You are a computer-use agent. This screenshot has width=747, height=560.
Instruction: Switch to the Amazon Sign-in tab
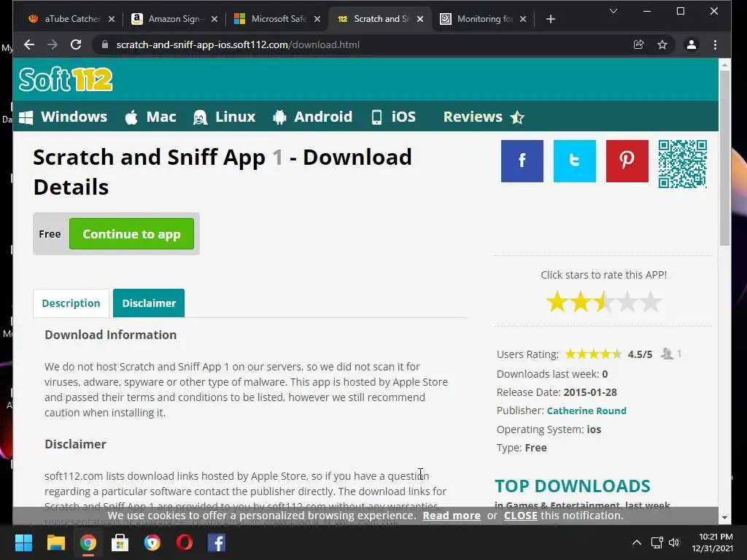(x=174, y=19)
